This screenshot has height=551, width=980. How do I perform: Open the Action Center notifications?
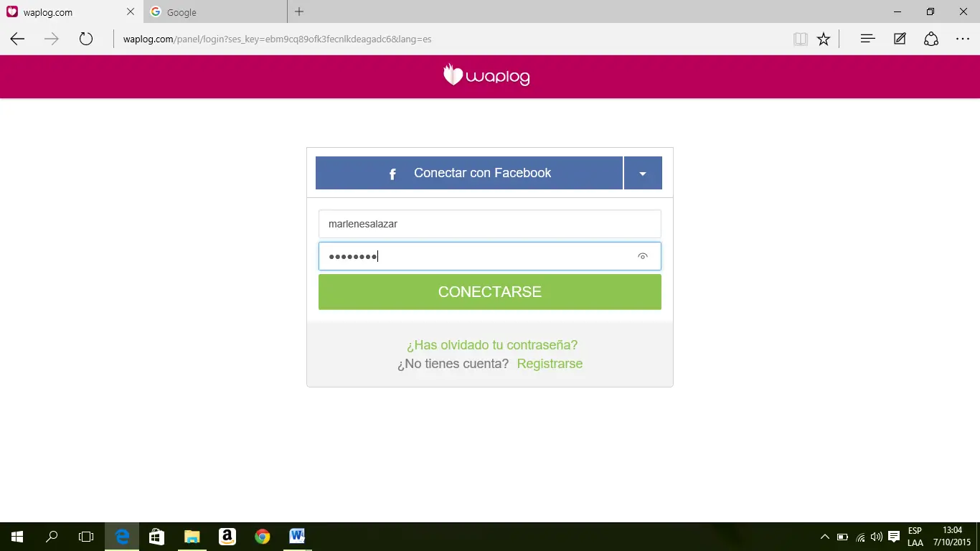coord(894,537)
